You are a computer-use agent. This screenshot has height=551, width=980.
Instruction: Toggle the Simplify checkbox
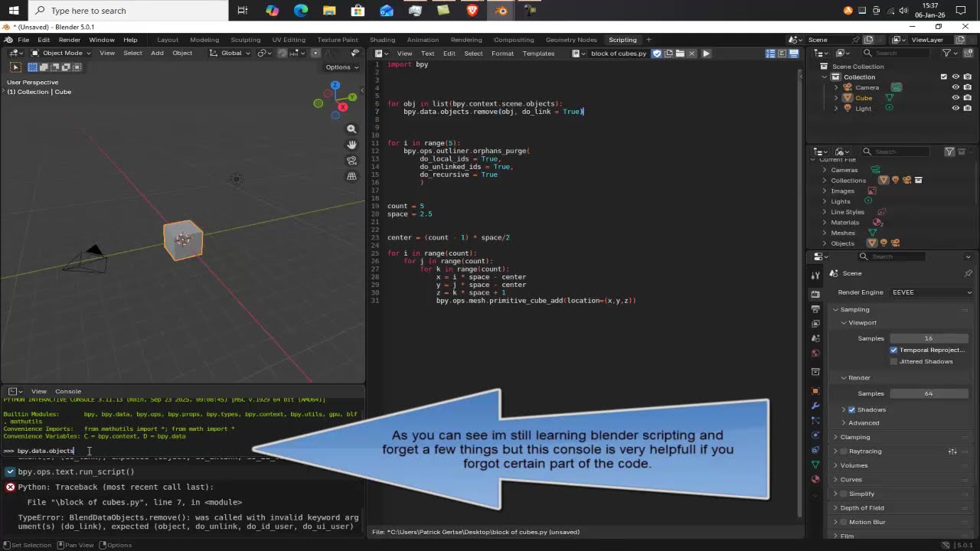843,494
